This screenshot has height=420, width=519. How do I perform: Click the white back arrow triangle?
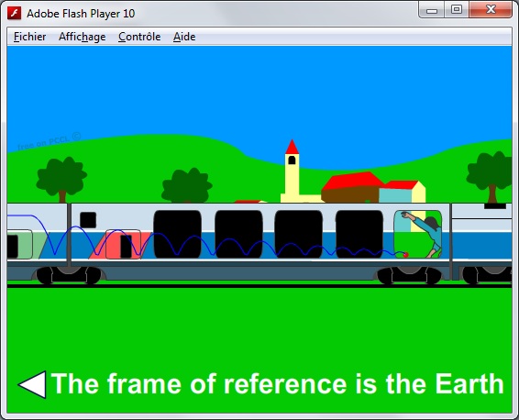(32, 384)
